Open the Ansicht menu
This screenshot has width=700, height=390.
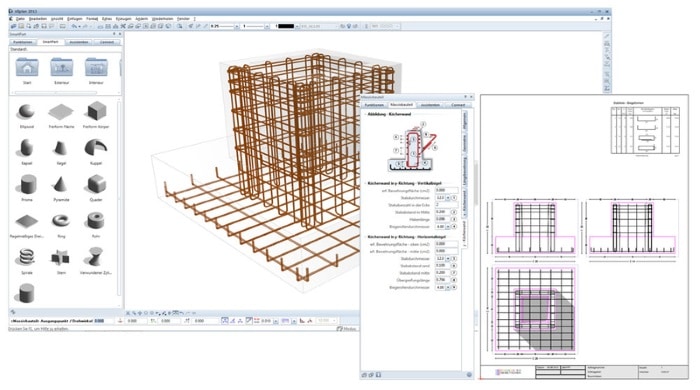(57, 19)
